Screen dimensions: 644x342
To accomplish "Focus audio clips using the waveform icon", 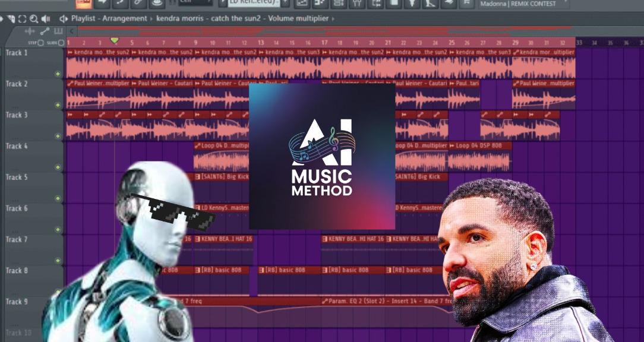I will [30, 31].
